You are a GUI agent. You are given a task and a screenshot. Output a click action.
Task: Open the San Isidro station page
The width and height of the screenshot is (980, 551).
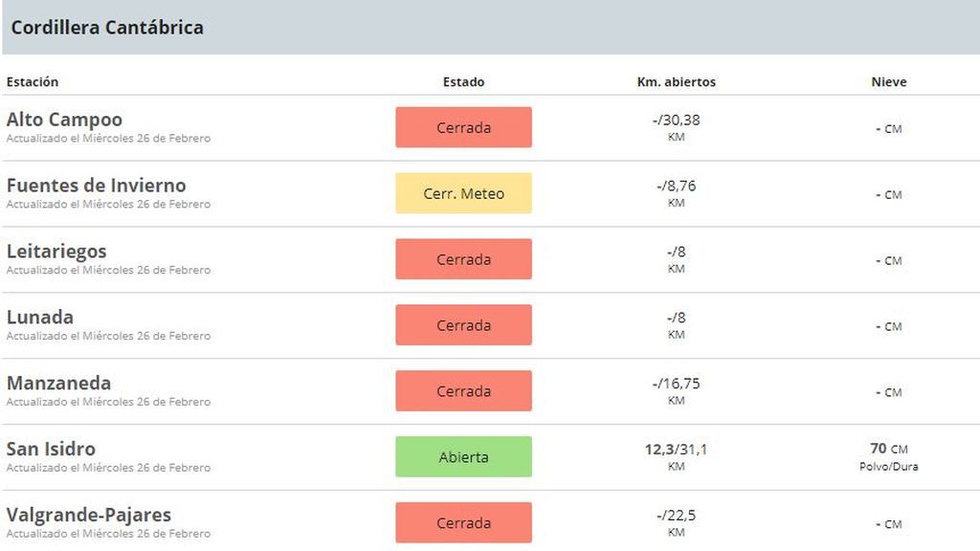52,450
